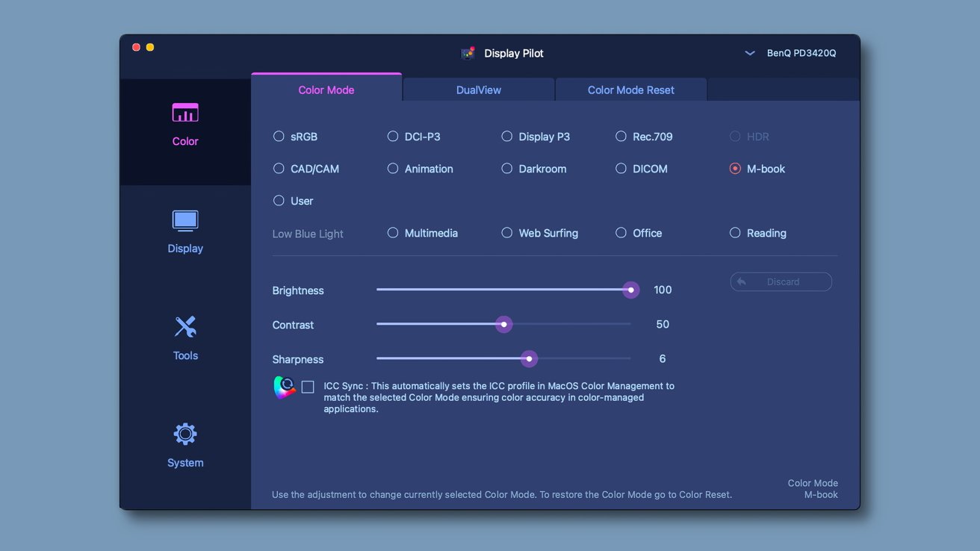The image size is (980, 551).
Task: Click the disabled HDR radio option
Action: (x=735, y=137)
